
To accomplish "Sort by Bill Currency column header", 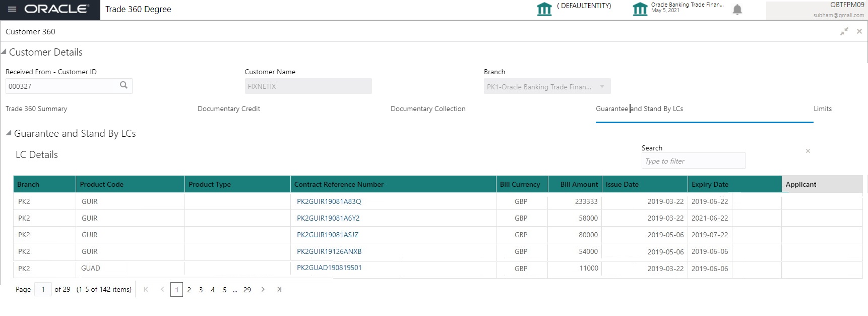I will click(x=522, y=184).
